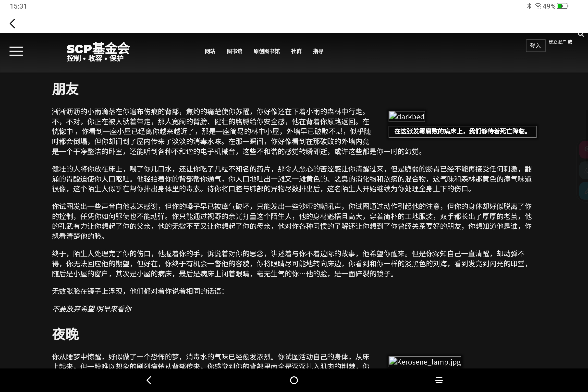
Task: Click the paragraph starting 你试图发出一些声音
Action: (292, 221)
